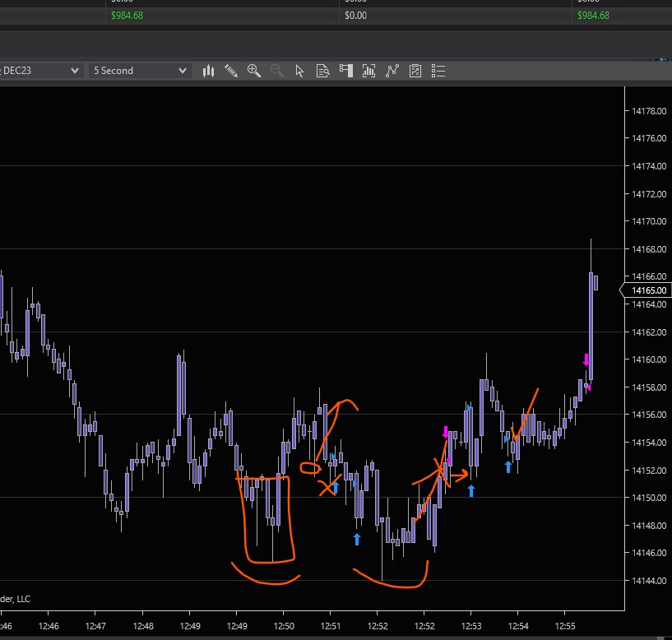Open the chart style candlestick icon
The width and height of the screenshot is (672, 640).
point(208,71)
